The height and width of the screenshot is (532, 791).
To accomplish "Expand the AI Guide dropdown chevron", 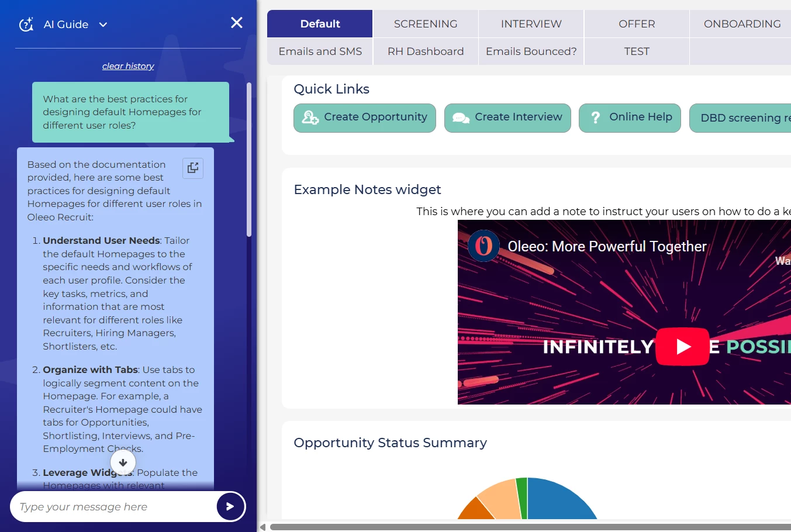I will pos(103,25).
